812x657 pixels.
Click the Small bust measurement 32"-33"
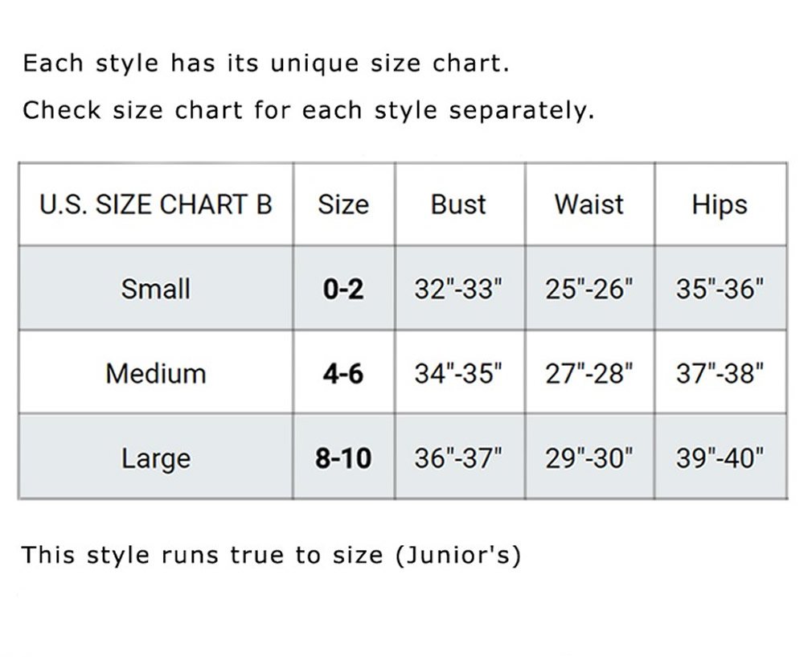(x=459, y=289)
